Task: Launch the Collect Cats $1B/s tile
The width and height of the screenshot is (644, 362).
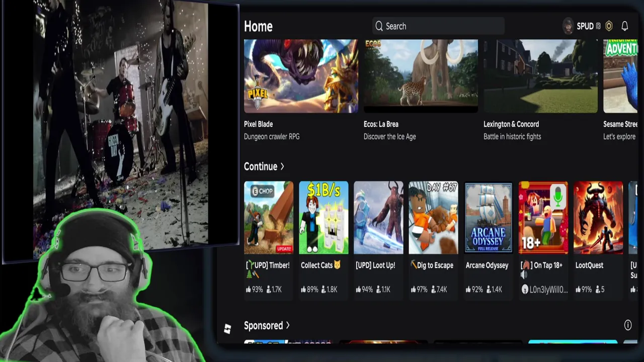Action: pos(324,218)
